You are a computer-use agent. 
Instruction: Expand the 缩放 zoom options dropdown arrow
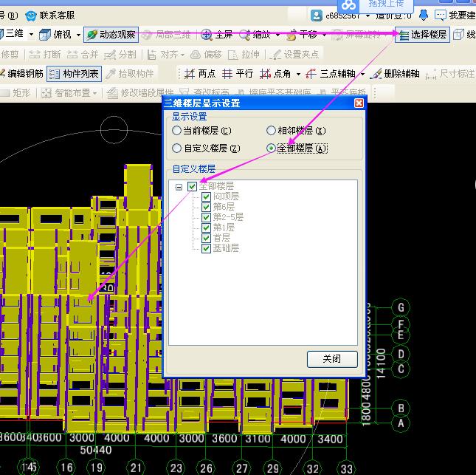click(277, 35)
